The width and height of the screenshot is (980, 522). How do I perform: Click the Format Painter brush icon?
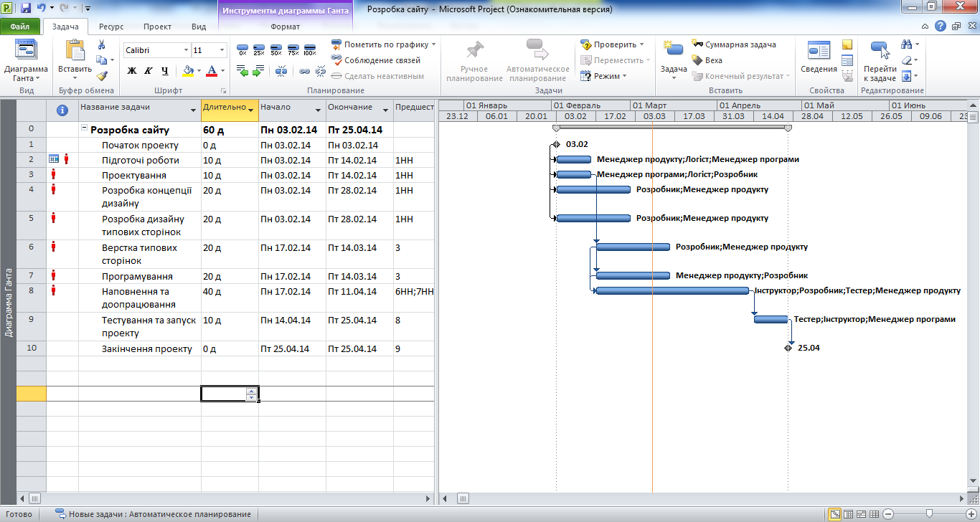point(102,76)
